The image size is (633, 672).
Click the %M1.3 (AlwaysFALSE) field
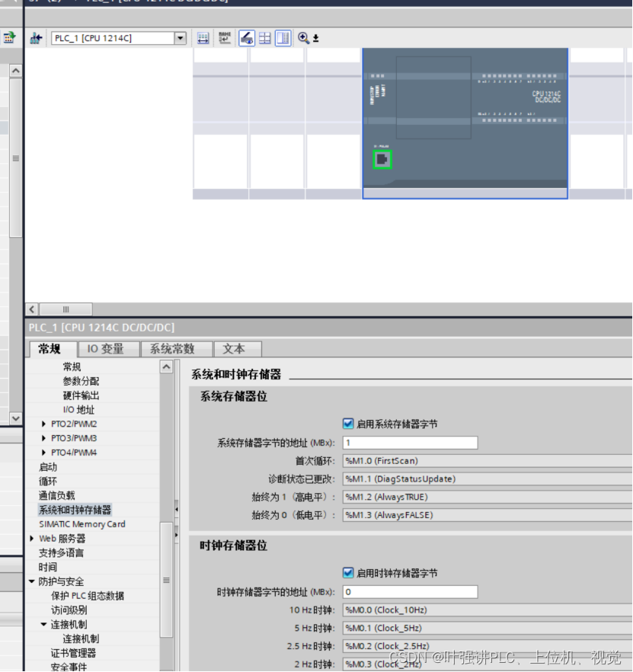(488, 515)
